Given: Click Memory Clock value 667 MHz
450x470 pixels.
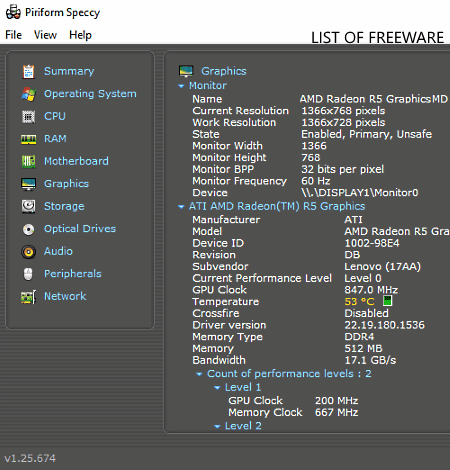Looking at the screenshot, I should coord(337,413).
